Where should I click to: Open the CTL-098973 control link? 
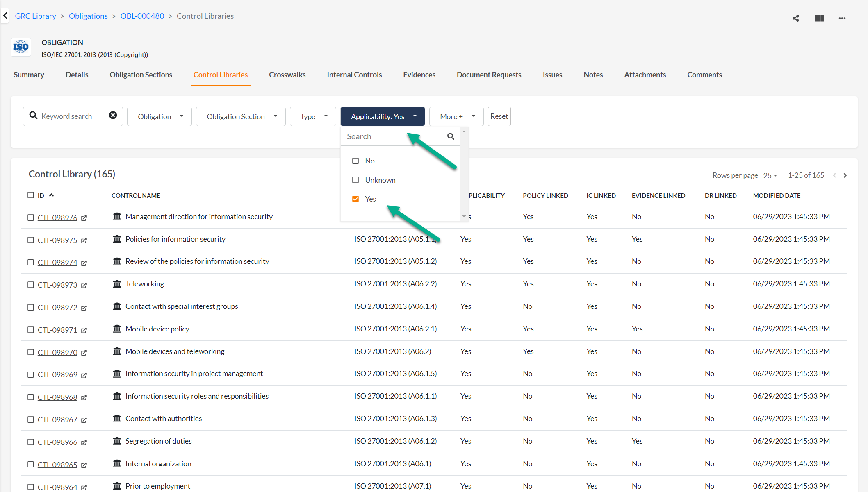[57, 285]
